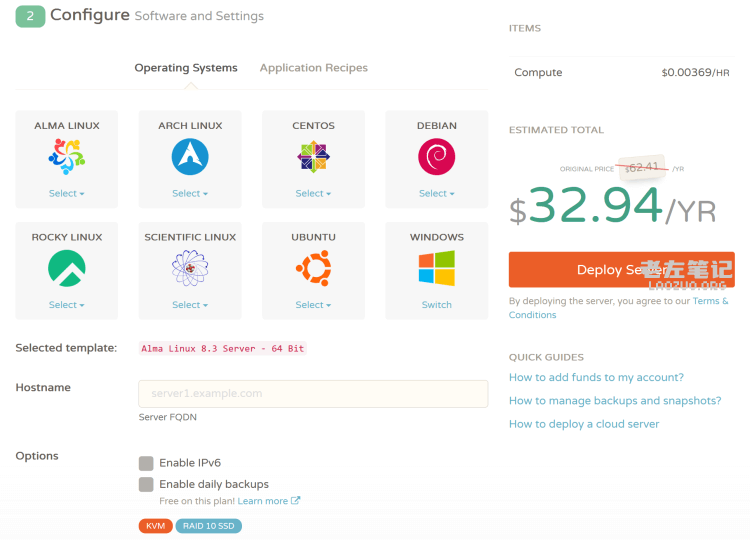The height and width of the screenshot is (540, 750).
Task: Select the Scientific Linux atom icon
Action: point(190,268)
